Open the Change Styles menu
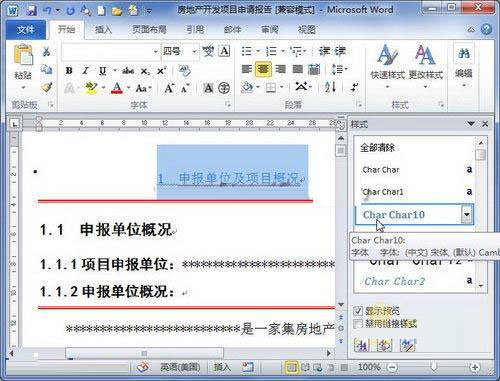500x381 pixels. pyautogui.click(x=425, y=67)
